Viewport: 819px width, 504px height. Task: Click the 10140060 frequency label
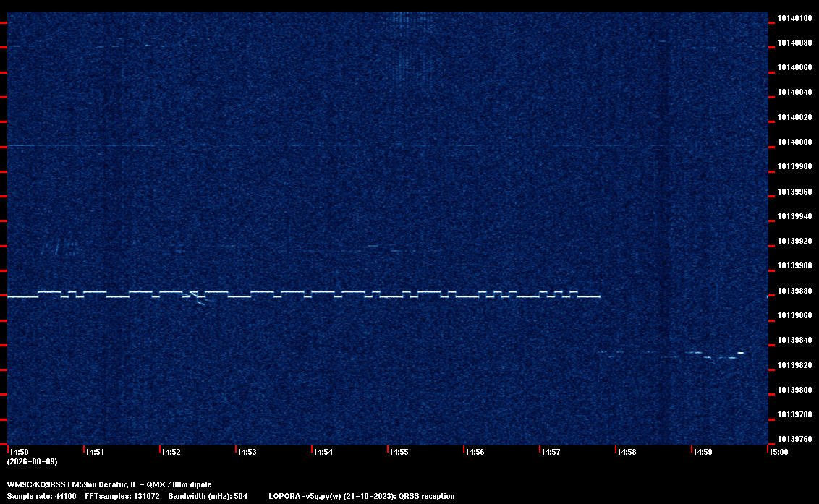coord(794,67)
